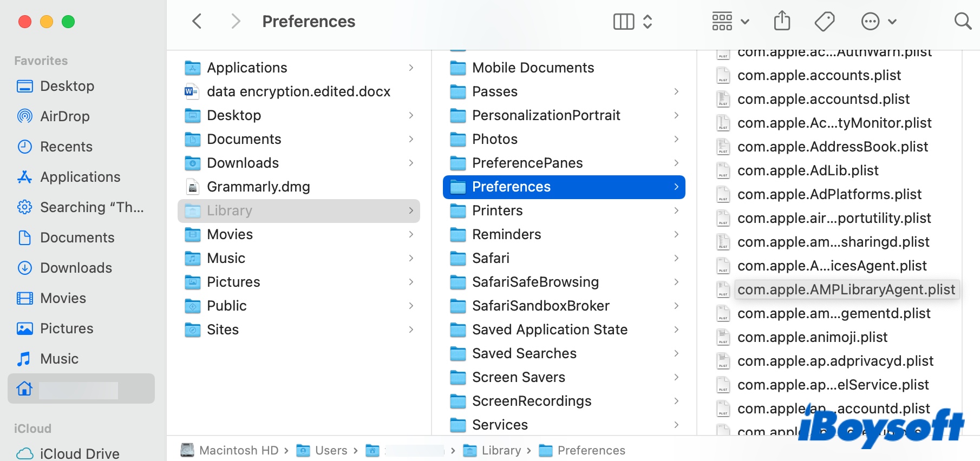Open the more actions ellipsis dropdown

(878, 22)
